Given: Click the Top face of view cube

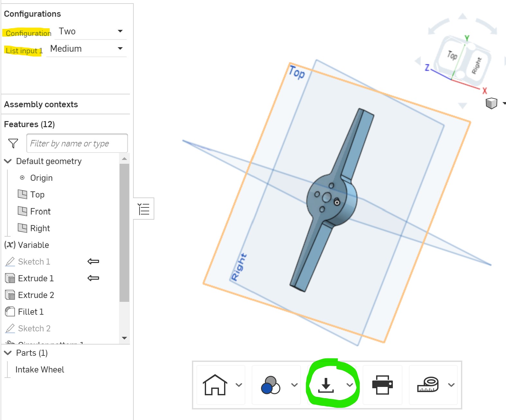Looking at the screenshot, I should [x=452, y=56].
